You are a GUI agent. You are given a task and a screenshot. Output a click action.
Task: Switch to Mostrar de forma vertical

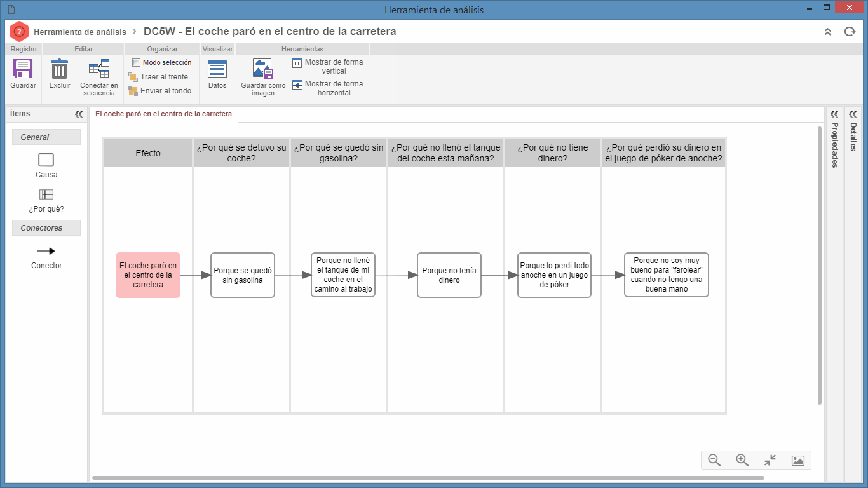(x=327, y=67)
